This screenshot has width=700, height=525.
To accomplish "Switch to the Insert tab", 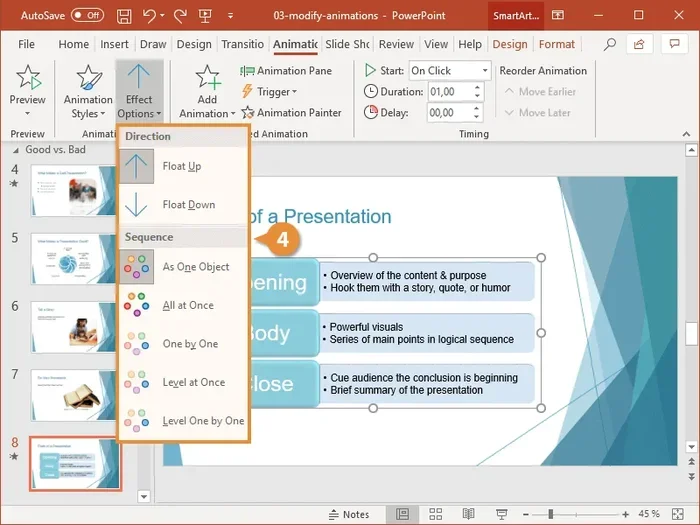I will coord(114,44).
